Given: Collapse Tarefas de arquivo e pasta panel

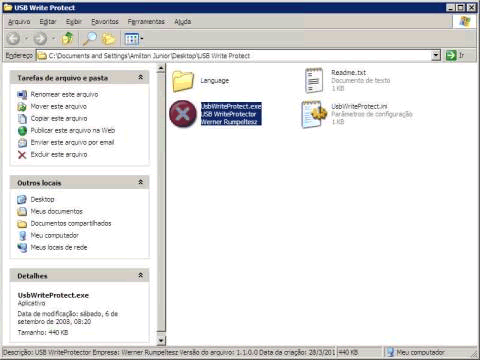Looking at the screenshot, I should point(141,77).
